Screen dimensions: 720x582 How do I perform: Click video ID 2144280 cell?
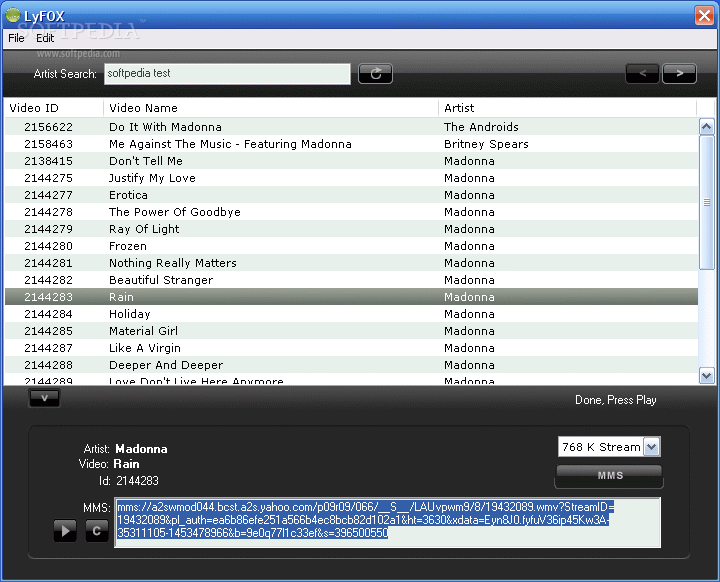click(x=48, y=246)
